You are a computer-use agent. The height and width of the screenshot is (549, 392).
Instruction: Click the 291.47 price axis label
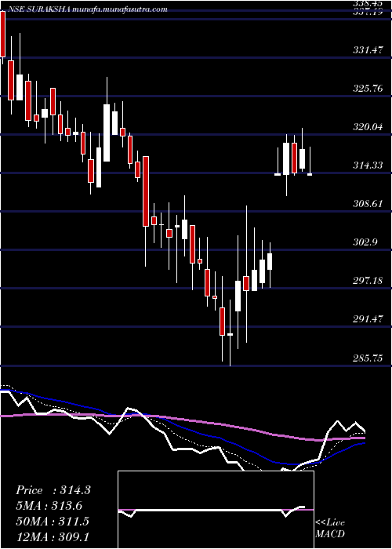click(368, 319)
